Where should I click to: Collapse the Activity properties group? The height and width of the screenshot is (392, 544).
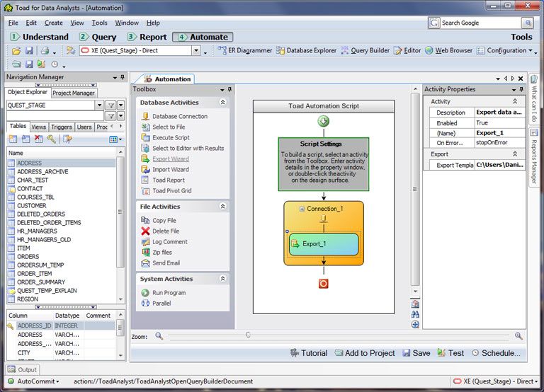coord(515,101)
